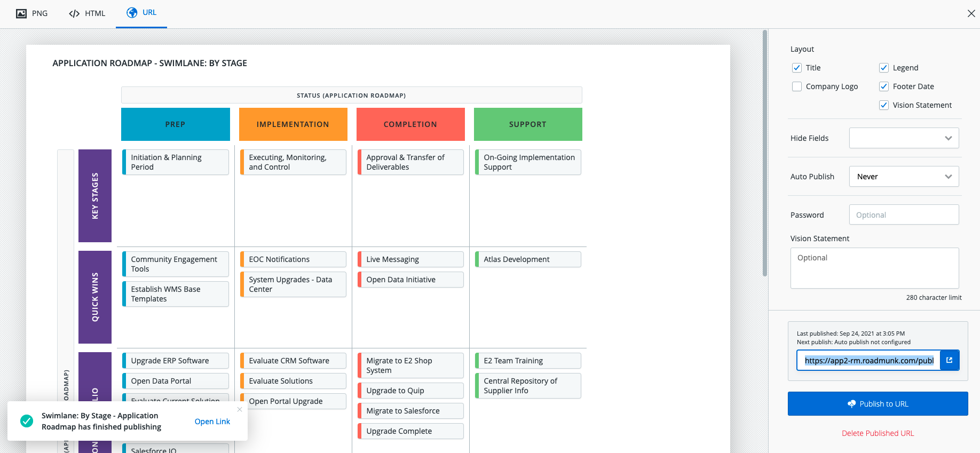980x453 pixels.
Task: Open the Auto Publish dropdown
Action: coord(904,177)
